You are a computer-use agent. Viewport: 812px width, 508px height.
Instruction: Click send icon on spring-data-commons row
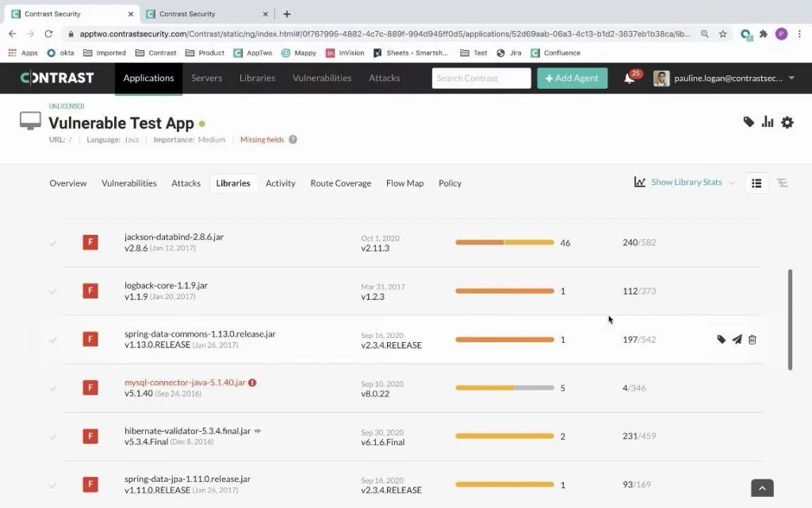[737, 340]
